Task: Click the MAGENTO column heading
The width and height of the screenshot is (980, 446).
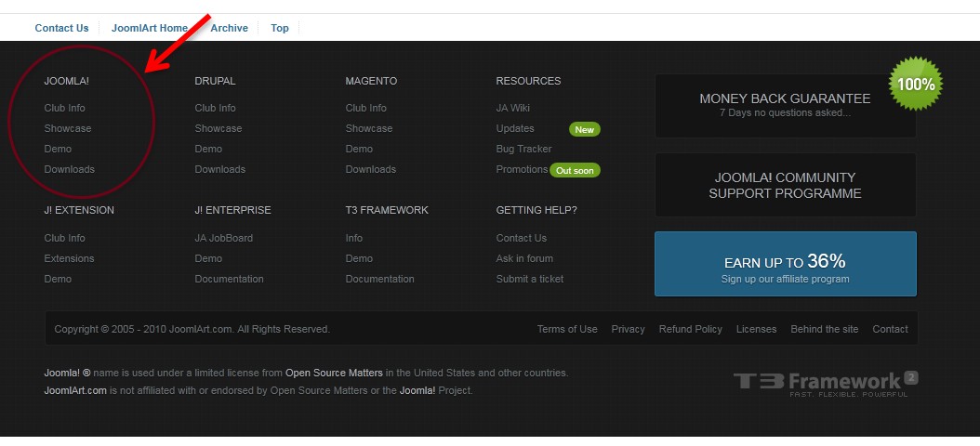Action: 371,81
